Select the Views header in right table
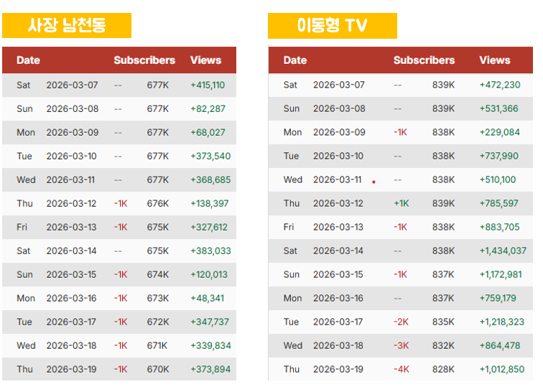 [x=494, y=60]
